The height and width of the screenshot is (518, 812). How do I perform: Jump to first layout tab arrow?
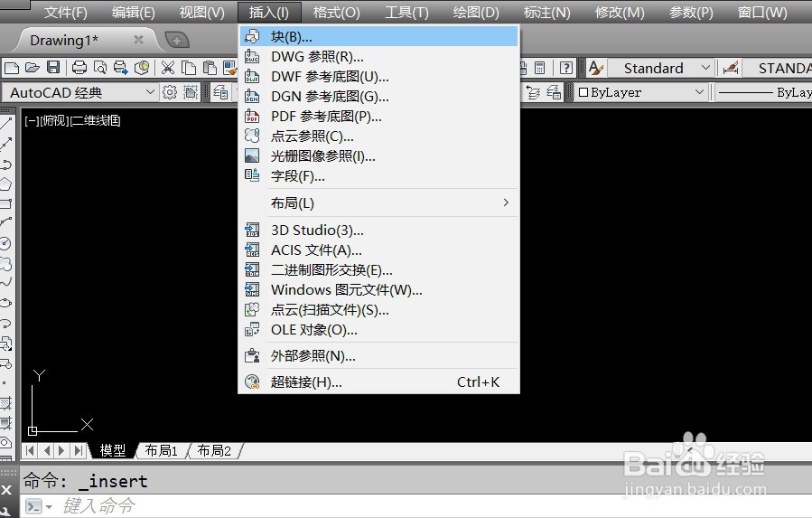pos(30,450)
